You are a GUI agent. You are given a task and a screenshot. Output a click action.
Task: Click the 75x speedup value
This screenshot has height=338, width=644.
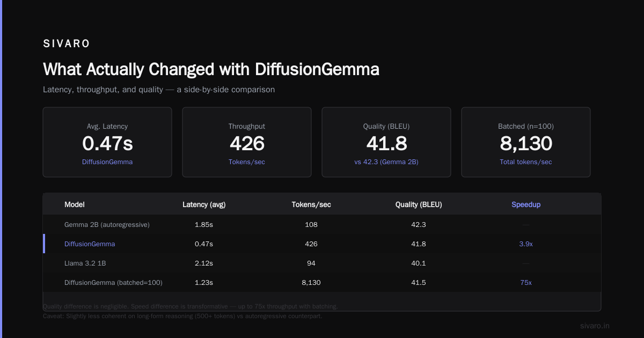526,282
